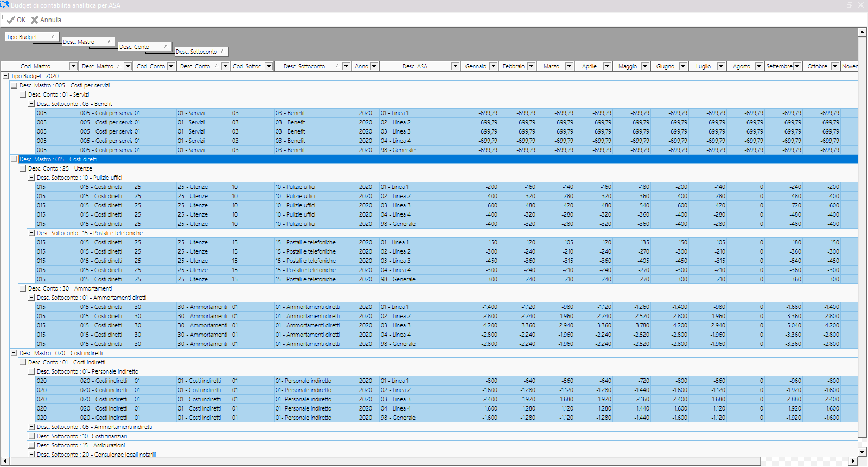Collapse the Sottoconto 15 - Postali e telefoniche group
Image resolution: width=868 pixels, height=467 pixels.
(x=31, y=233)
